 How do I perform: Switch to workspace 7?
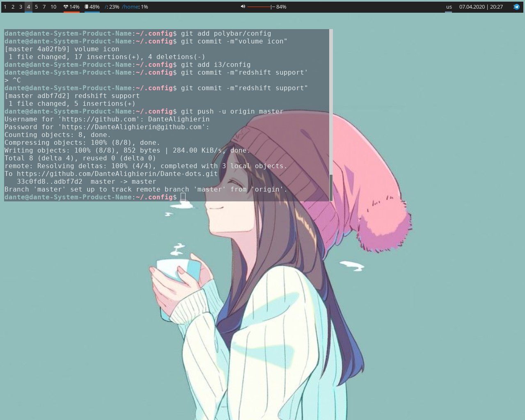point(44,7)
